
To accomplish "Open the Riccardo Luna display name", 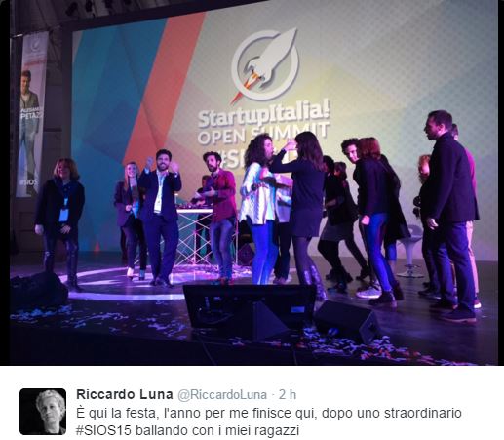I will [125, 394].
